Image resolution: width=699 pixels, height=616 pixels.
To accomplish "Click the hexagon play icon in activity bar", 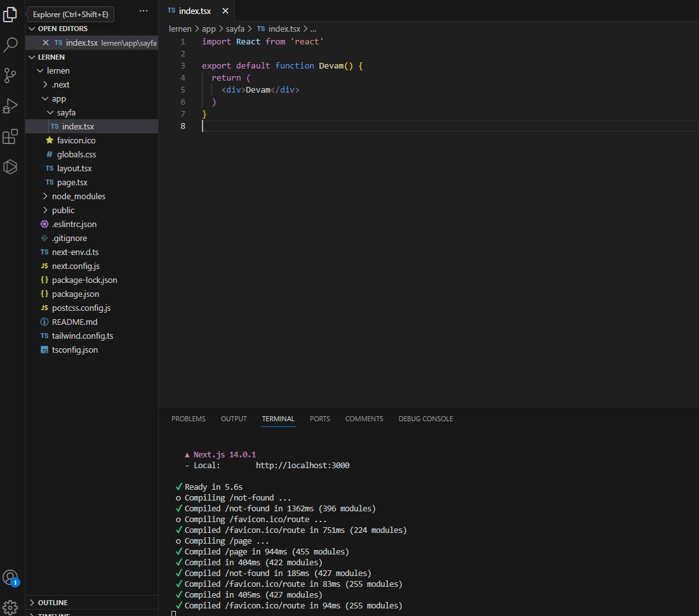I will click(10, 167).
